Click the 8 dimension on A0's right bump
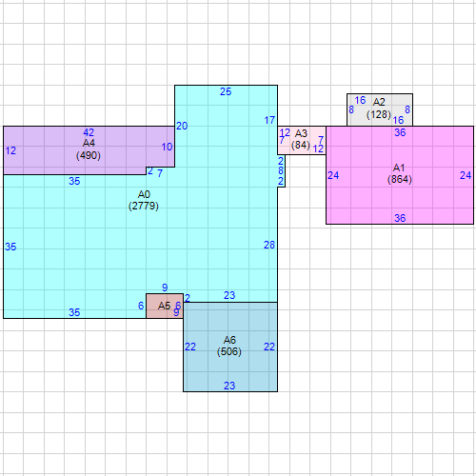476x476 pixels. click(x=281, y=170)
